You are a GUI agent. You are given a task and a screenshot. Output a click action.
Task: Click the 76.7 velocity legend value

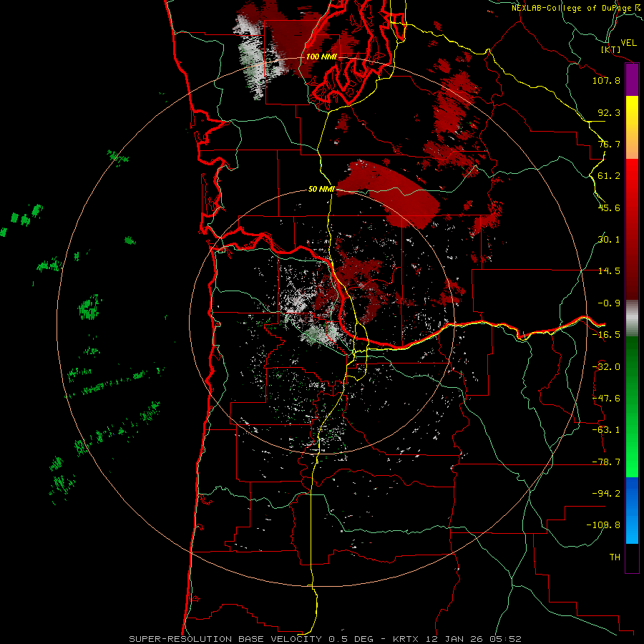click(609, 144)
